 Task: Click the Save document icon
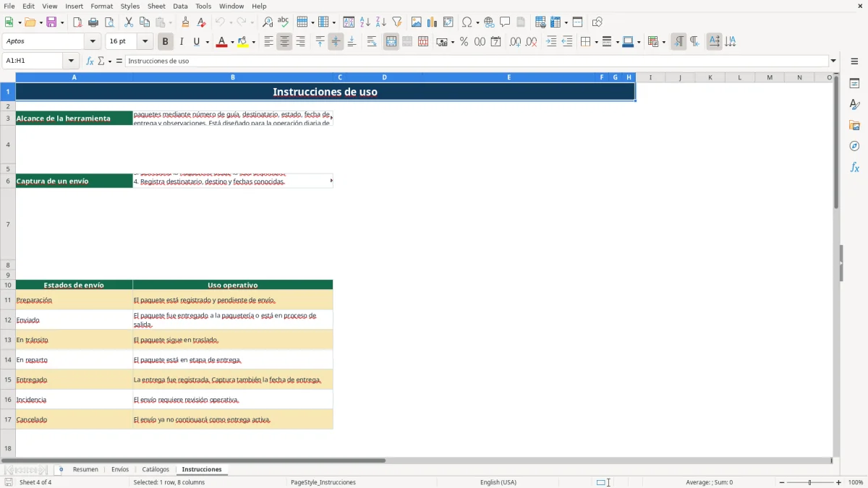click(51, 22)
